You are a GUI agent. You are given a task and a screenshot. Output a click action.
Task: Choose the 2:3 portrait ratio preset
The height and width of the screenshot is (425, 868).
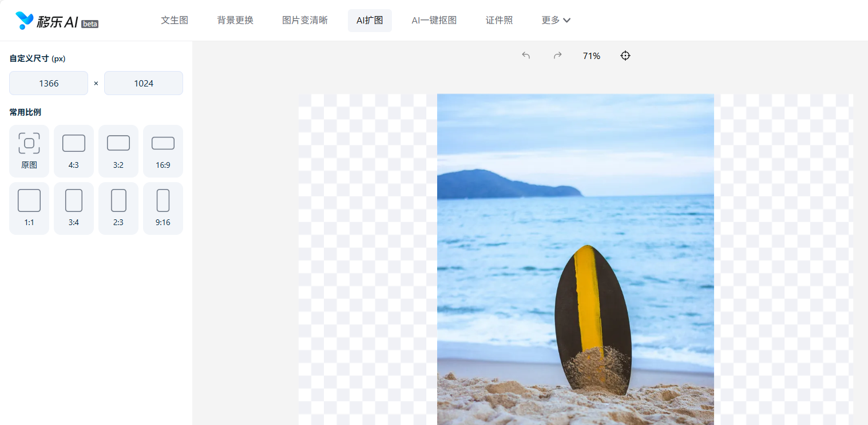point(118,208)
